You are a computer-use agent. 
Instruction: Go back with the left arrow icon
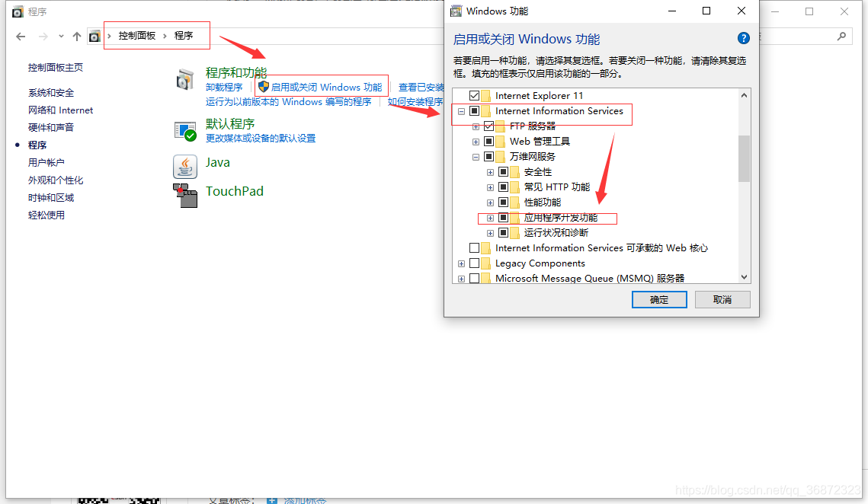(x=21, y=37)
